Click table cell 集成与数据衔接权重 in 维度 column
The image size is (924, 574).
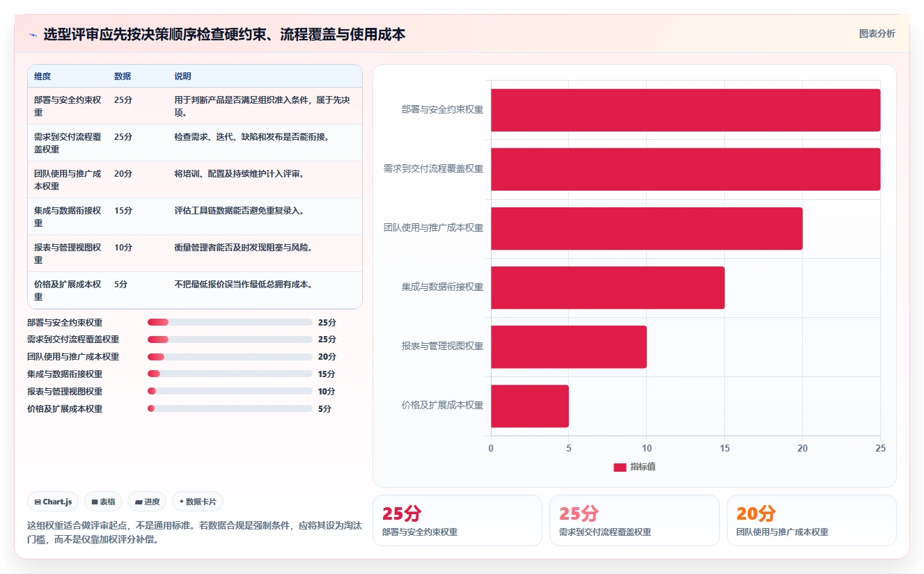click(68, 216)
